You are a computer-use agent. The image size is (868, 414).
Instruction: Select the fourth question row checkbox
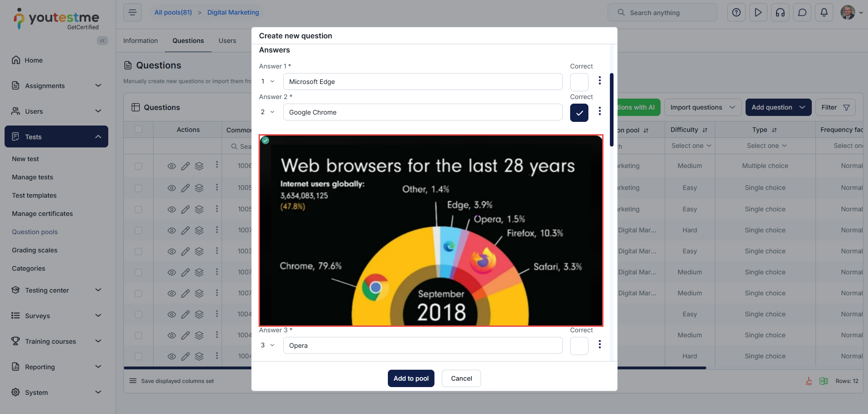138,231
